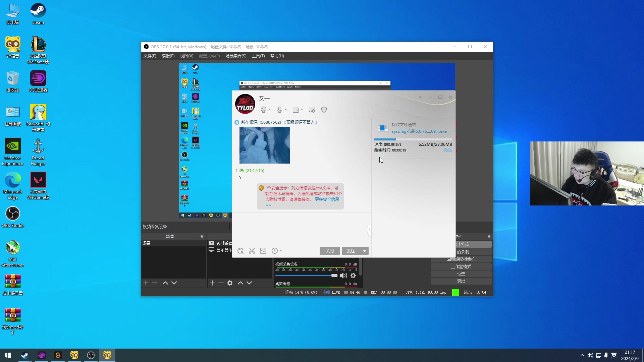The image size is (644, 362).
Task: Open the 工具(T) menu
Action: tap(258, 56)
